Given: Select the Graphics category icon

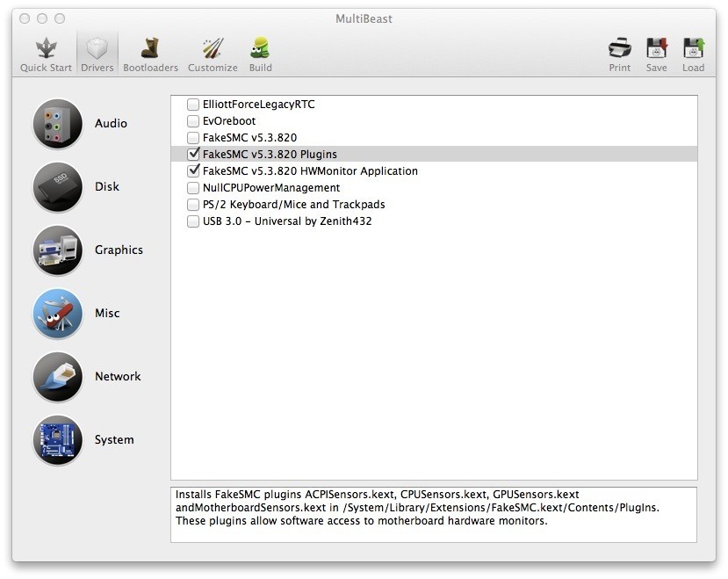Looking at the screenshot, I should [58, 250].
